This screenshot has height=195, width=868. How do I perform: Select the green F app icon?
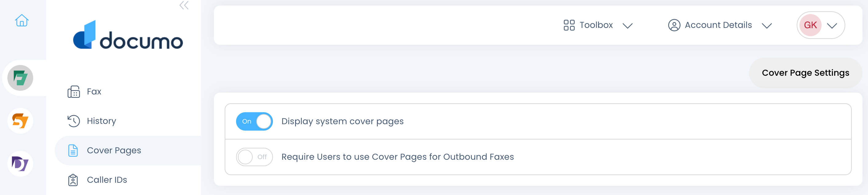(20, 78)
